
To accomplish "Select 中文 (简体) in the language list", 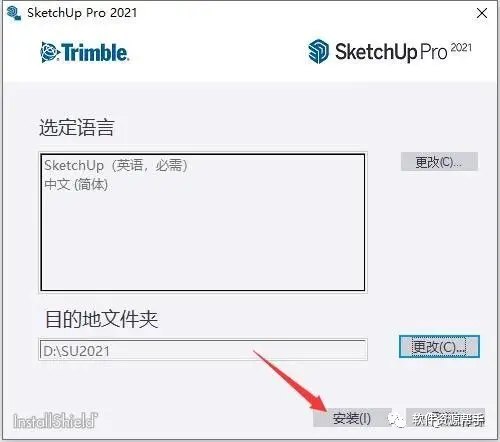I will tap(76, 184).
